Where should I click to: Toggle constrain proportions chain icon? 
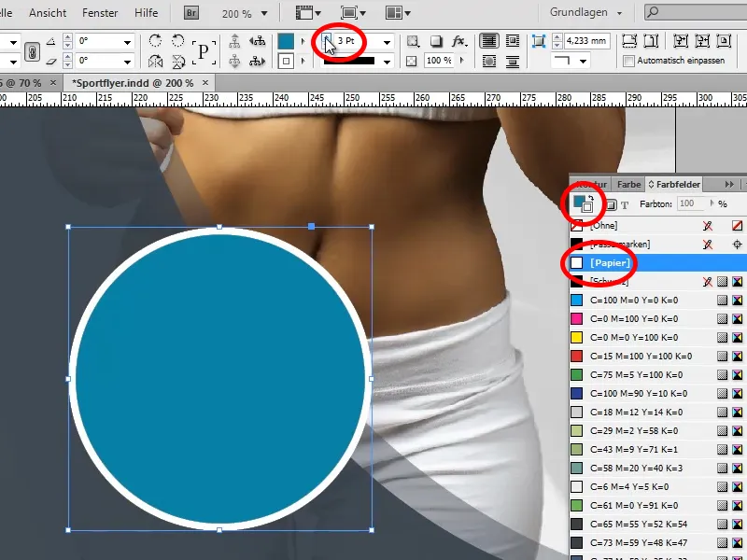click(32, 51)
